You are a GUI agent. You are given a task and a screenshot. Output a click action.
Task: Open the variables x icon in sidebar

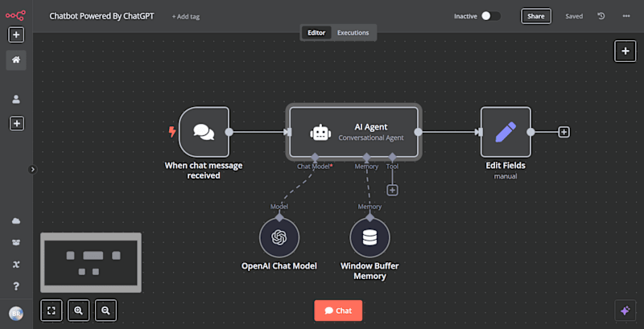tap(16, 265)
